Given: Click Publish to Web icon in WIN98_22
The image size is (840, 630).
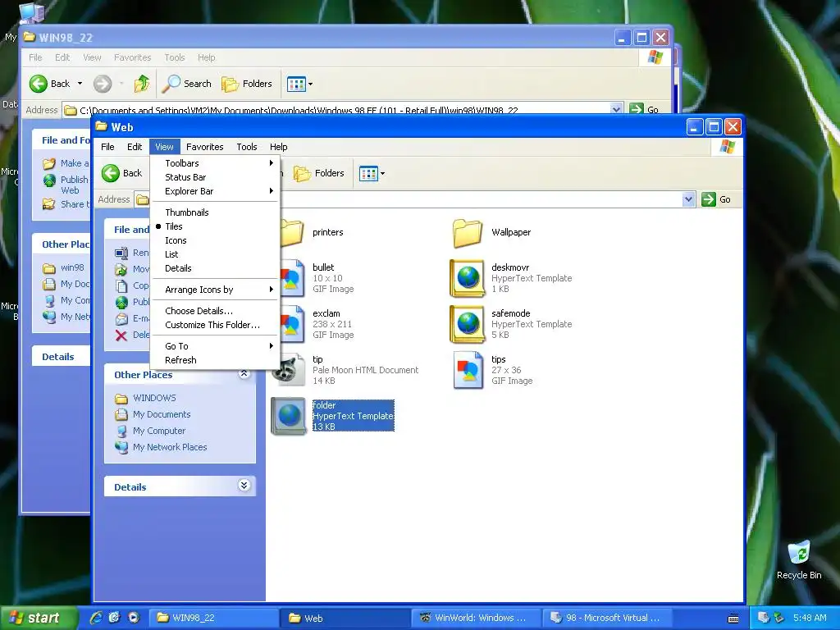Looking at the screenshot, I should pos(49,180).
